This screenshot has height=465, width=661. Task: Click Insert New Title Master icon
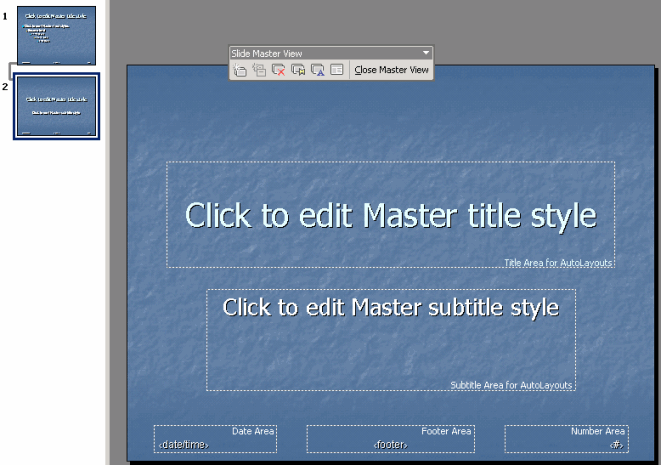[259, 70]
